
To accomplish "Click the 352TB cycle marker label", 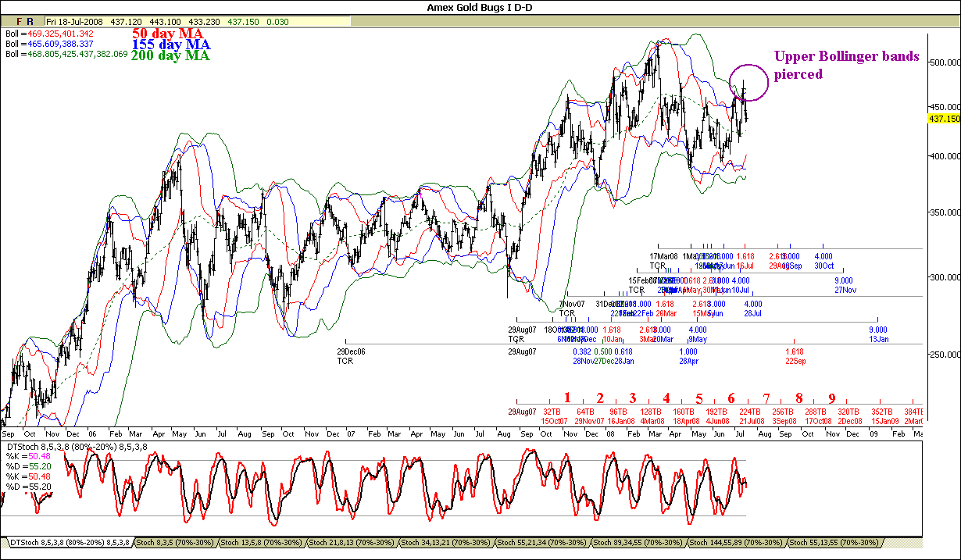I will 882,412.
